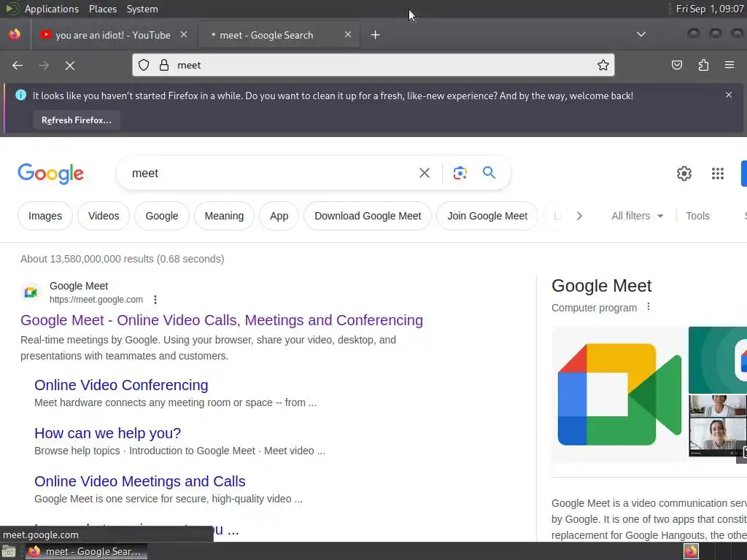The image size is (747, 560).
Task: Go back with the browser back arrow
Action: pos(18,65)
